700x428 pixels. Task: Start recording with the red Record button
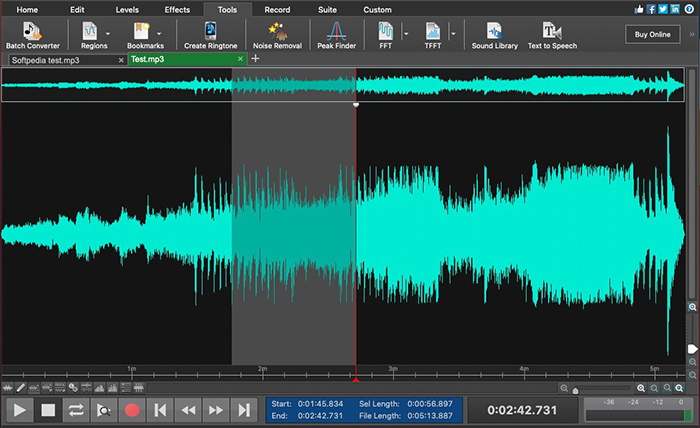tap(132, 410)
